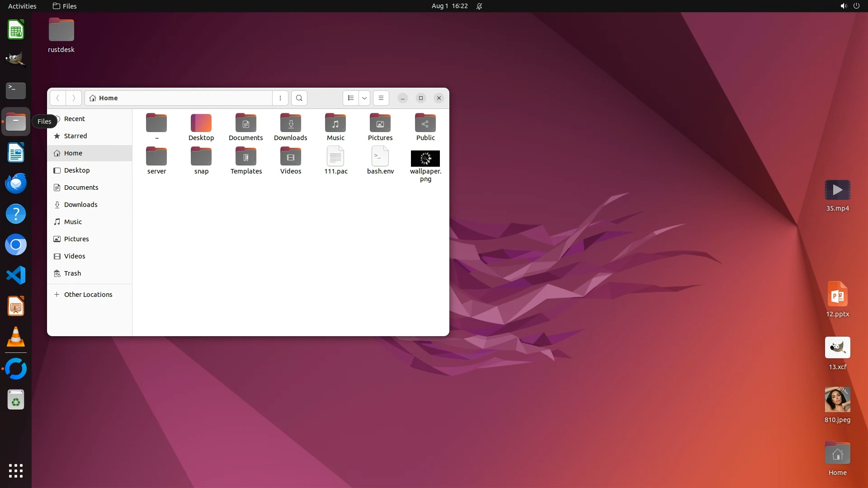
Task: Click the search icon in Files toolbar
Action: pos(299,98)
